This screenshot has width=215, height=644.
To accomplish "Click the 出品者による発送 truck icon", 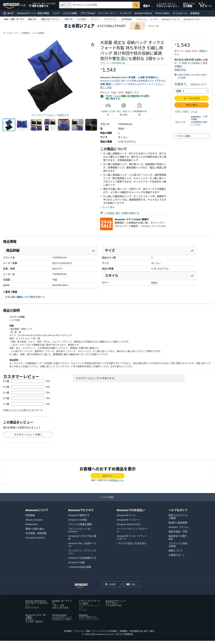I will [108, 105].
